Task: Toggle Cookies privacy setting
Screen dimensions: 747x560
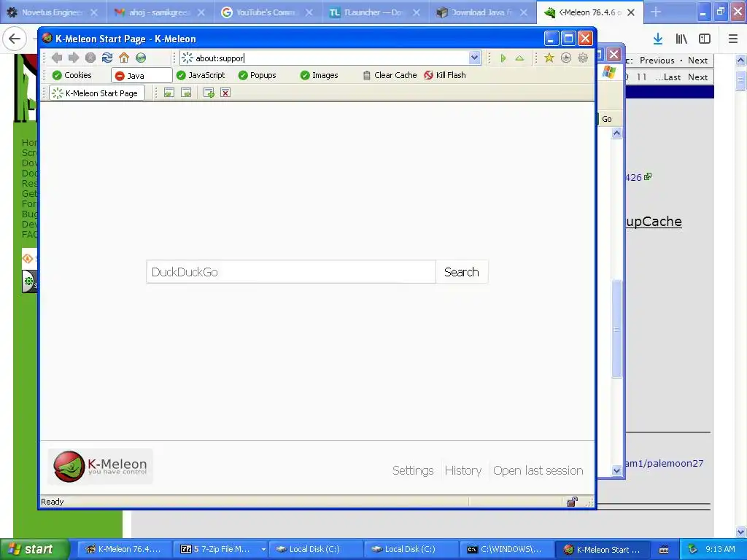Action: 72,75
